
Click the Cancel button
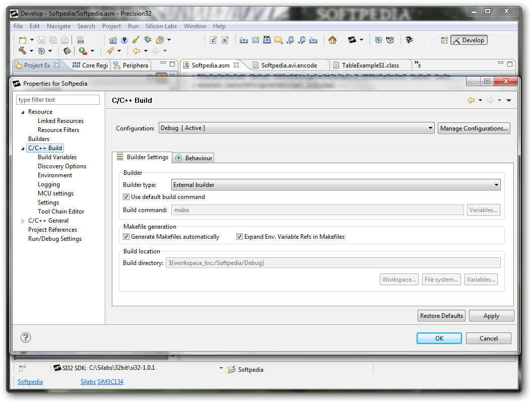tap(489, 338)
